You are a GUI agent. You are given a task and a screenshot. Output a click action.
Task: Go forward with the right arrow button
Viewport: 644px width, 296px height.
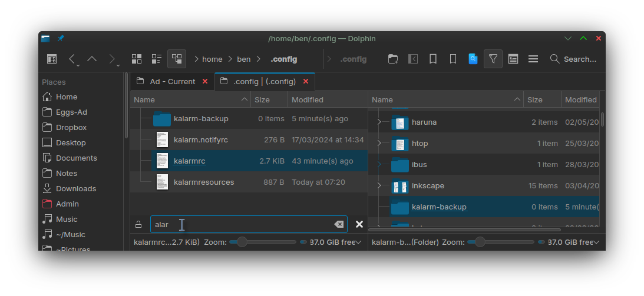click(x=112, y=59)
